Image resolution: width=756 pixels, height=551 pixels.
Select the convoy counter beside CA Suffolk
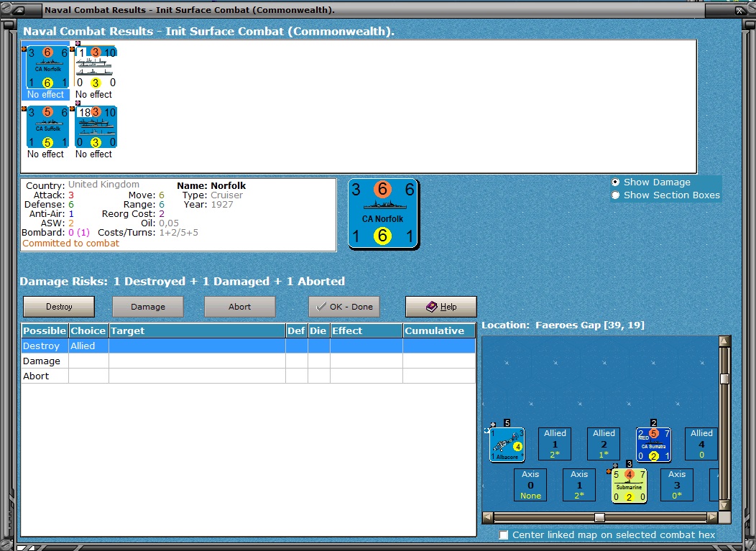coord(96,126)
